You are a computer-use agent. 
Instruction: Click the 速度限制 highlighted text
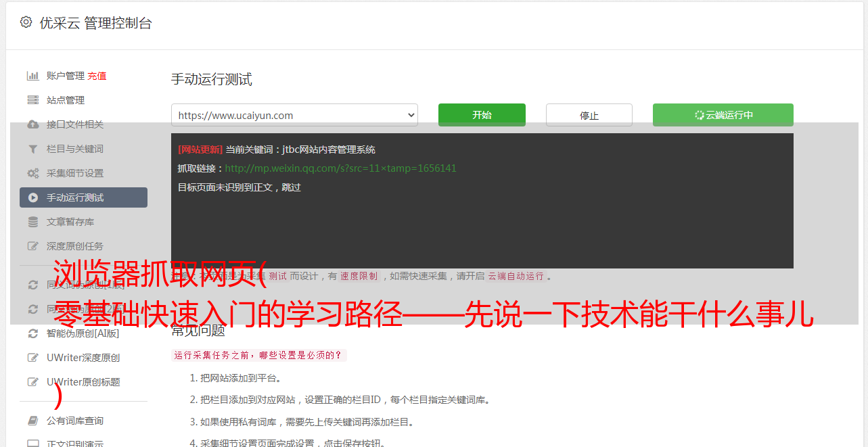[x=359, y=276]
